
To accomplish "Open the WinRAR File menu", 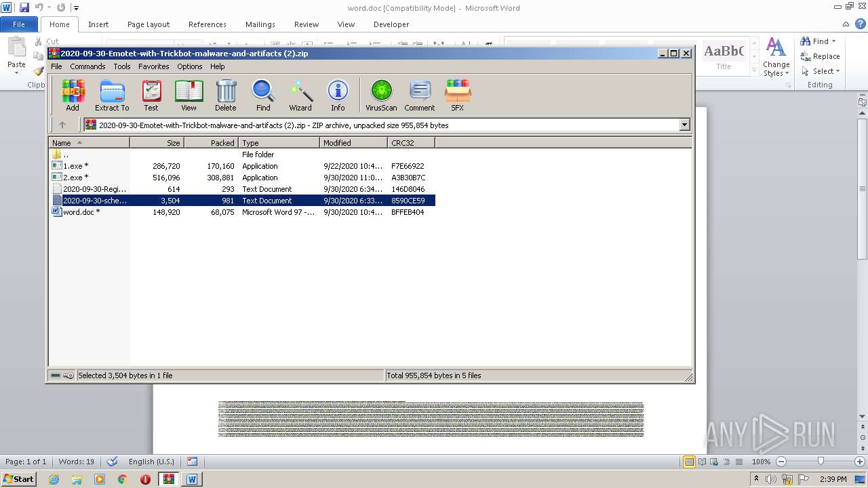I will pyautogui.click(x=56, y=66).
